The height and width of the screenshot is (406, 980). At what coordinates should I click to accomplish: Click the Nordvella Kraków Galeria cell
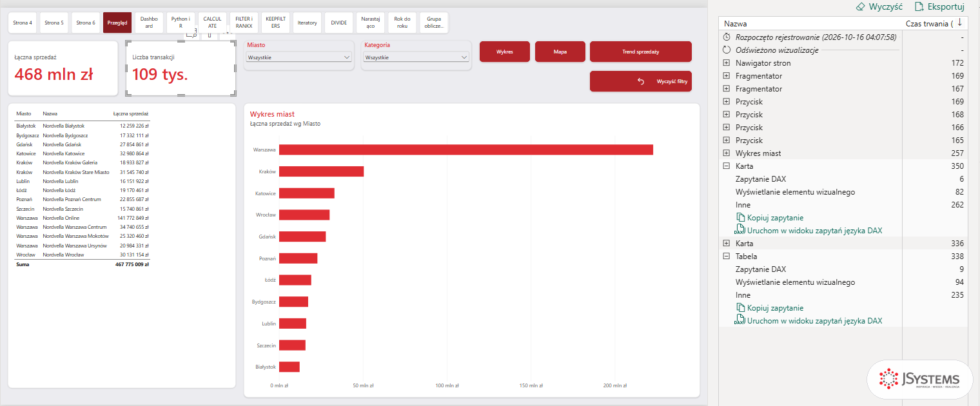pos(70,163)
